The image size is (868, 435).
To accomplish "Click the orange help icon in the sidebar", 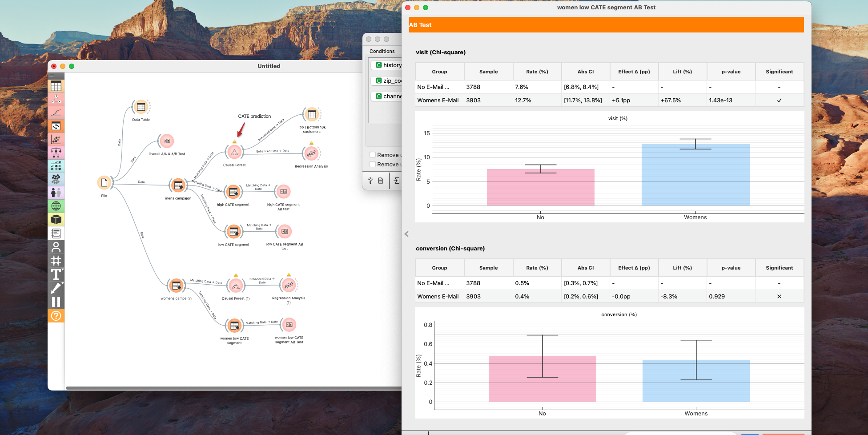I will pyautogui.click(x=56, y=316).
